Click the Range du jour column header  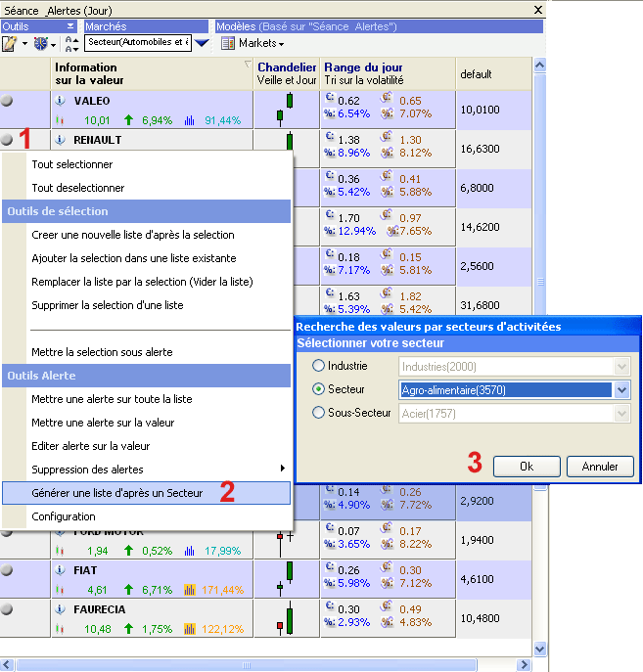[x=388, y=73]
